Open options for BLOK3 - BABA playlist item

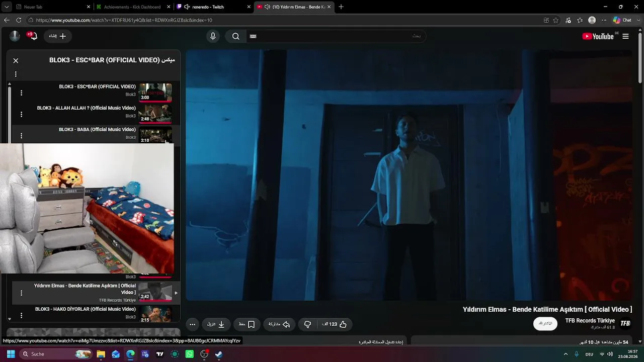point(21,136)
